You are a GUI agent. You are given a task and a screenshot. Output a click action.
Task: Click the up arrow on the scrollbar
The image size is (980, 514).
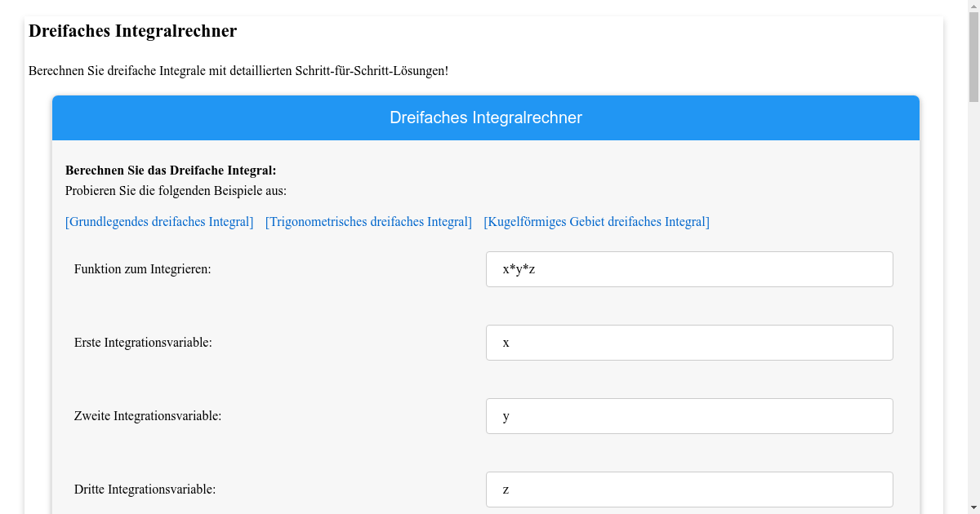point(973,7)
